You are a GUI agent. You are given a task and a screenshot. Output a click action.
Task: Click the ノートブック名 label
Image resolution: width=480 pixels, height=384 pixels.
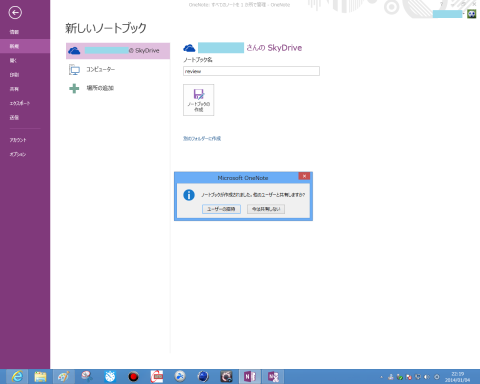[x=198, y=60]
